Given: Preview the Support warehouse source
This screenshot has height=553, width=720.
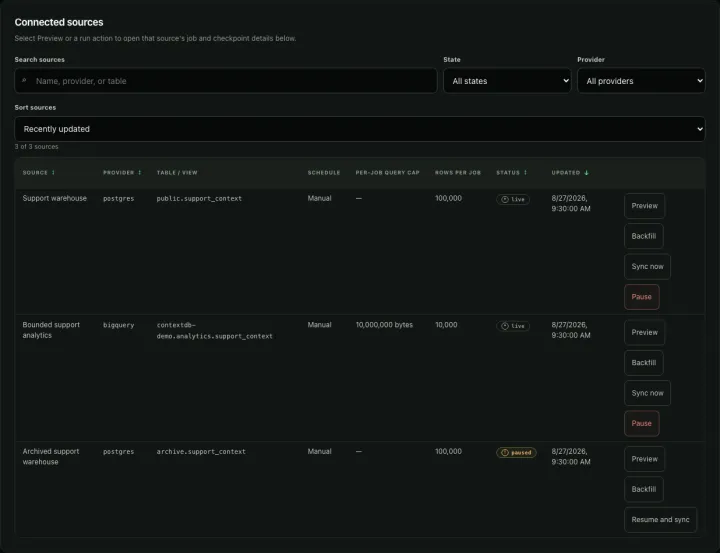Looking at the screenshot, I should [644, 206].
